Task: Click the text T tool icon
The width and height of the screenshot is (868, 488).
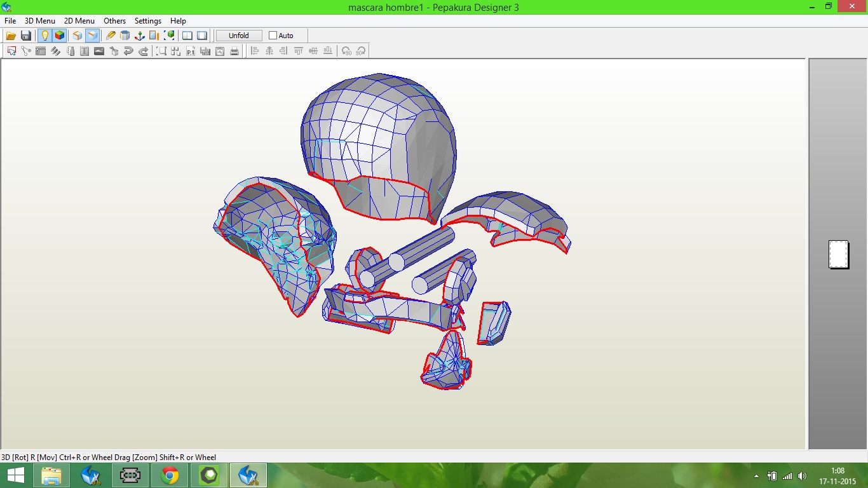Action: (x=85, y=51)
